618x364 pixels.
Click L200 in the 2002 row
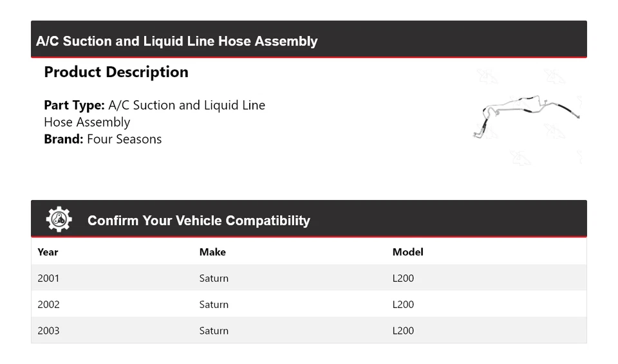(403, 305)
